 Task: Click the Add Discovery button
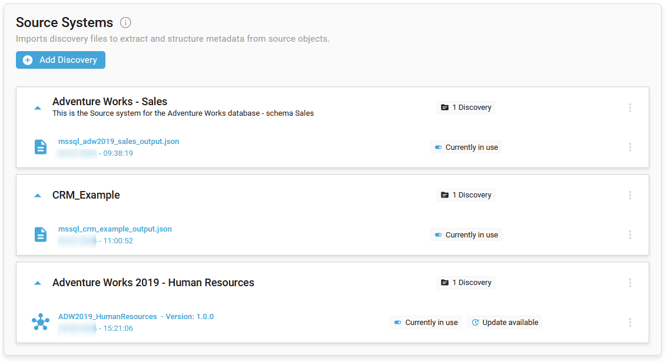[61, 60]
